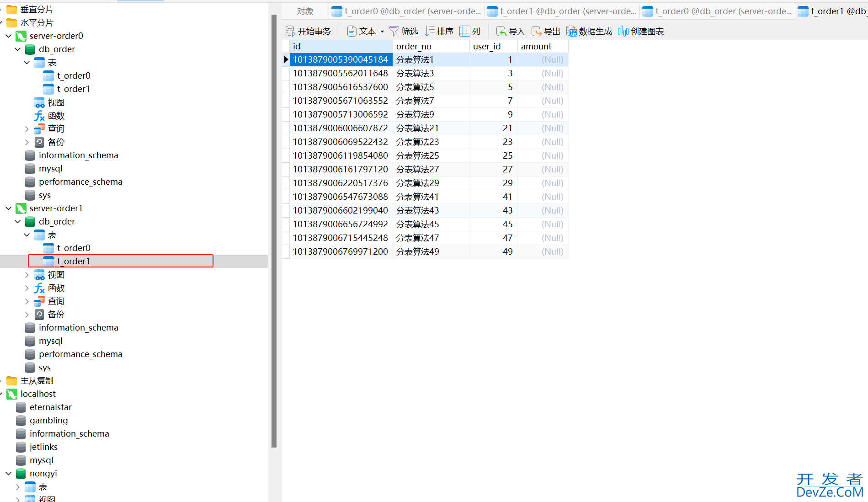This screenshot has width=868, height=502.
Task: Click the Create Chart (创建图表) button
Action: click(x=641, y=31)
